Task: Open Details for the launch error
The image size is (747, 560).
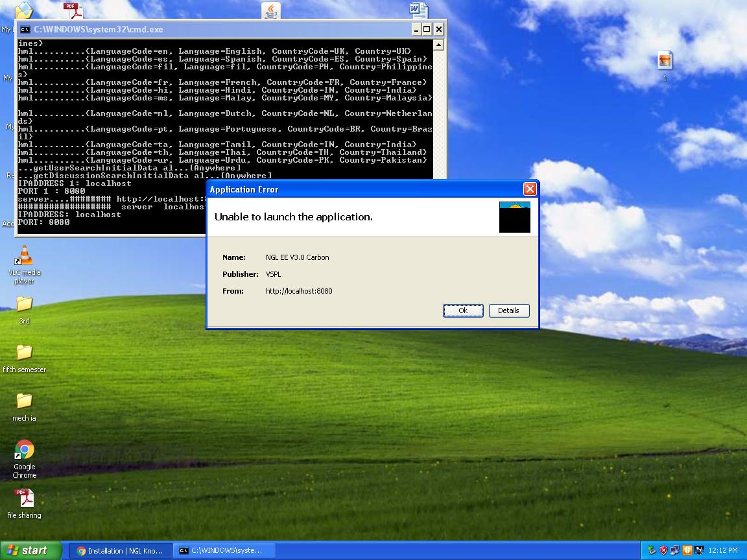Action: (x=508, y=310)
